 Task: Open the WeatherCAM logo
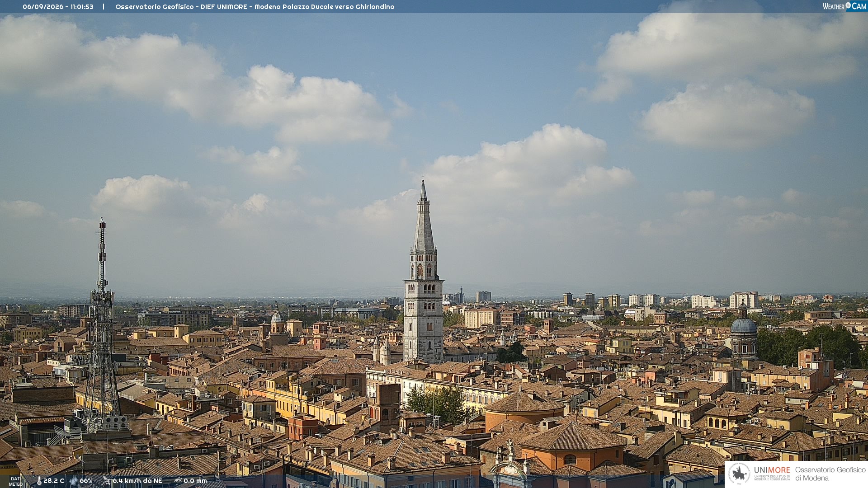click(x=844, y=6)
